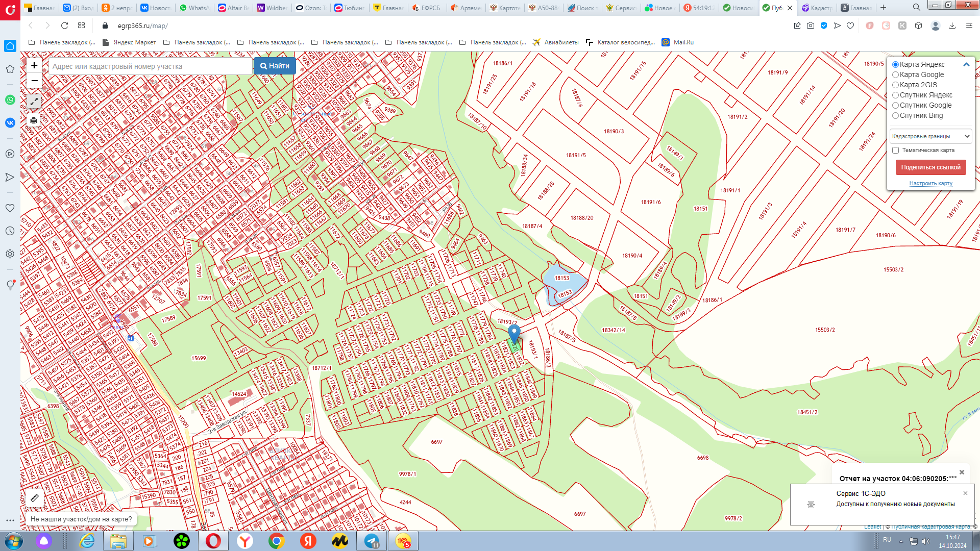Toggle fullscreen map view icon
980x551 pixels.
click(x=34, y=102)
